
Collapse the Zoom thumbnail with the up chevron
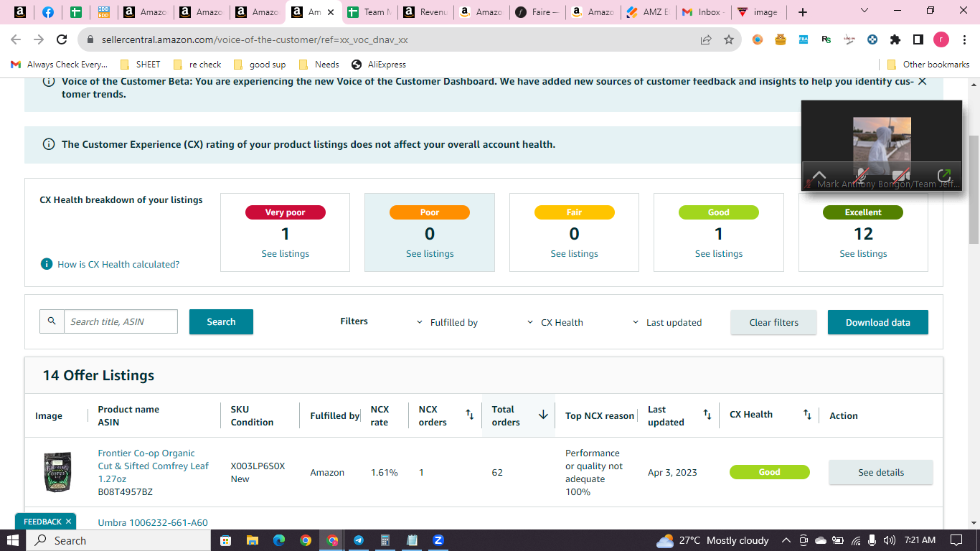pyautogui.click(x=819, y=175)
